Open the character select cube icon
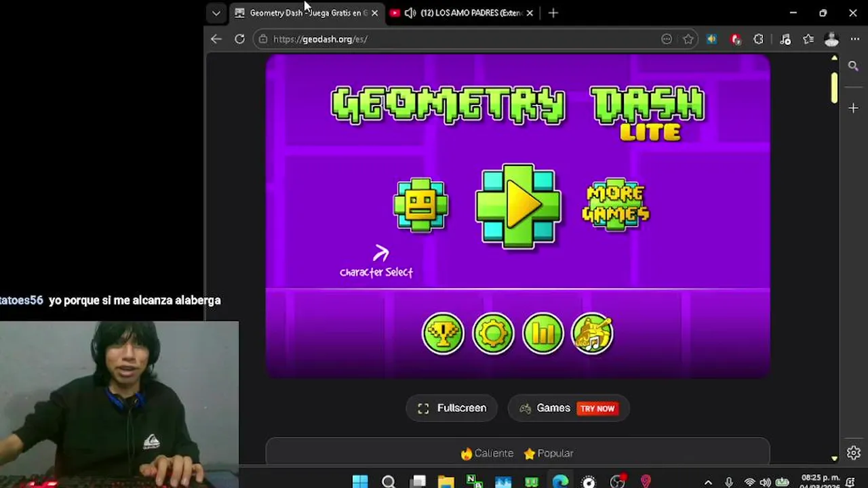Image resolution: width=868 pixels, height=488 pixels. [420, 205]
